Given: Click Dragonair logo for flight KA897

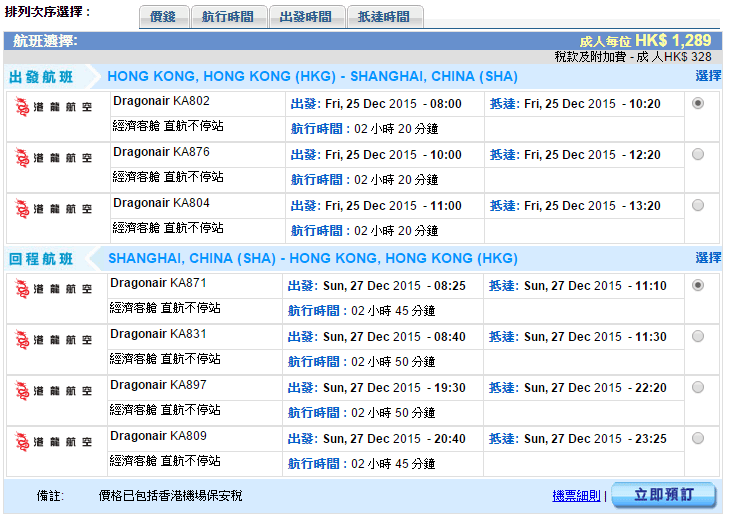Looking at the screenshot, I should point(56,390).
